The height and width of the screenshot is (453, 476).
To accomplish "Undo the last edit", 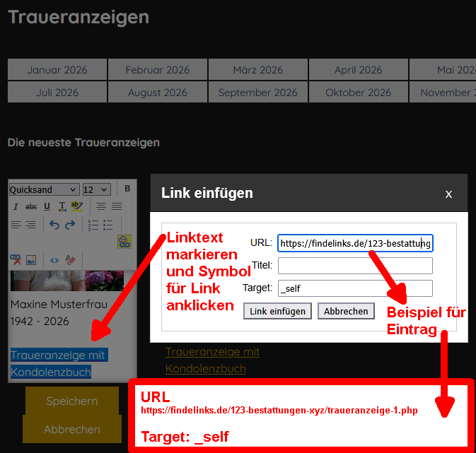I will [x=54, y=225].
